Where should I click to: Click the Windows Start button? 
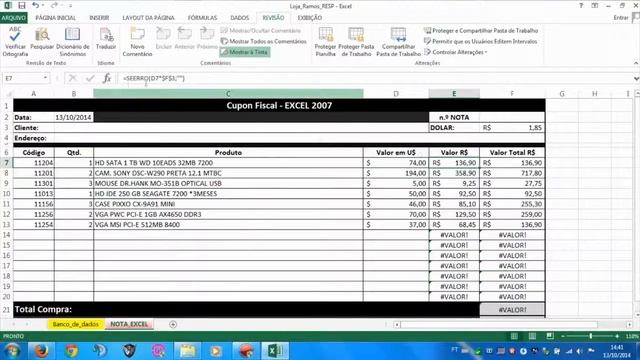tap(12, 351)
